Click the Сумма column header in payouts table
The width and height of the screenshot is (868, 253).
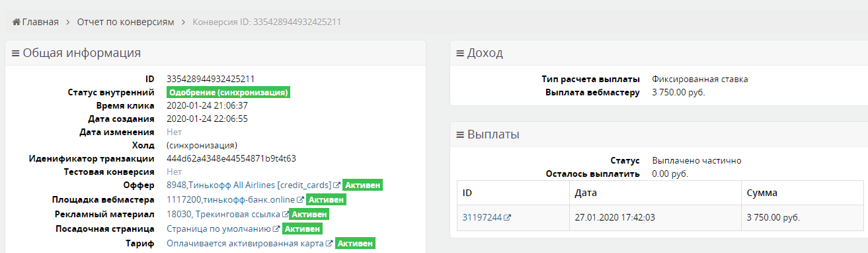pos(762,193)
